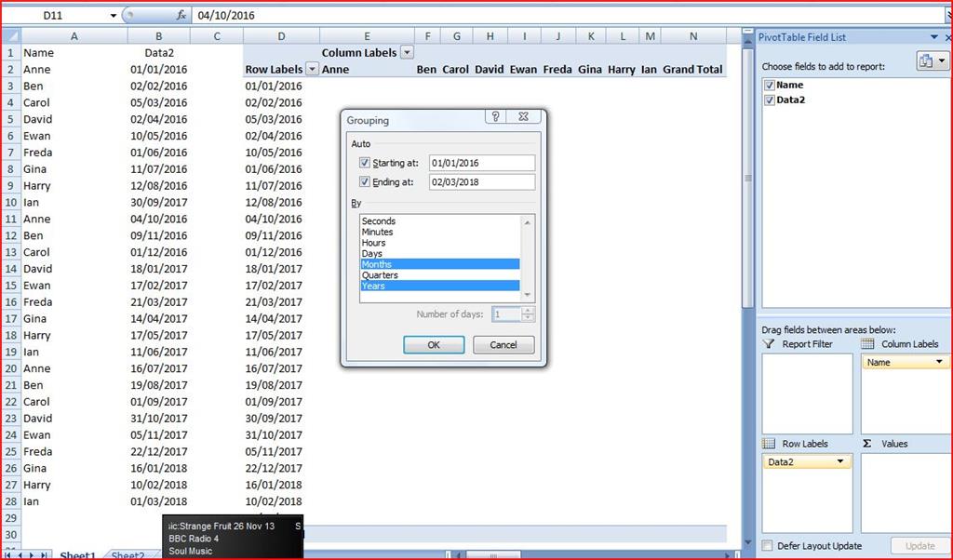The height and width of the screenshot is (560, 953).
Task: Click Cancel in the Grouping dialog
Action: pos(503,344)
